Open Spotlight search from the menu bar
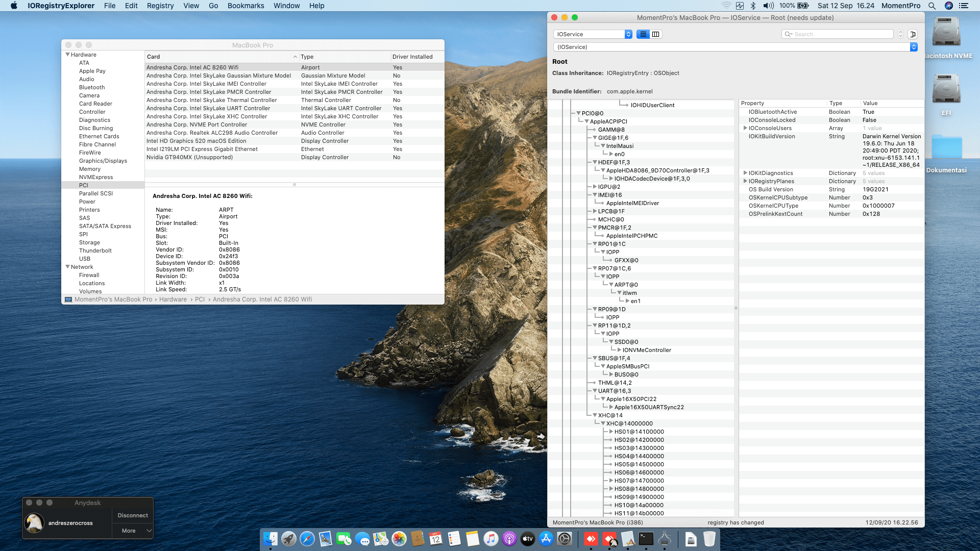Image resolution: width=980 pixels, height=551 pixels. 932,6
